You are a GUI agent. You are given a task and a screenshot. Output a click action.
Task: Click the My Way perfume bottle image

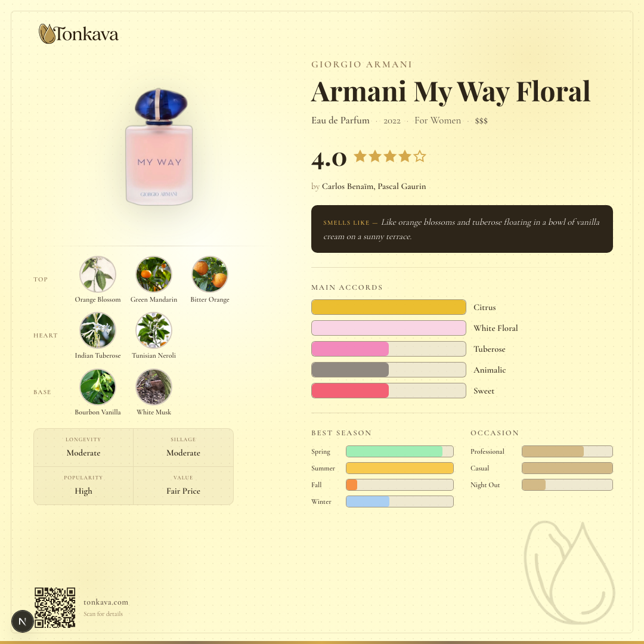click(x=159, y=147)
